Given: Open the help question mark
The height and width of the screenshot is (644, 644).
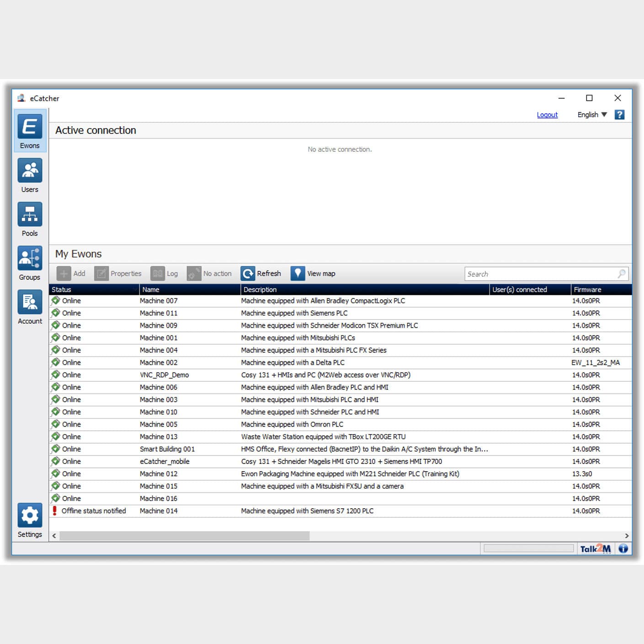Looking at the screenshot, I should (x=620, y=114).
